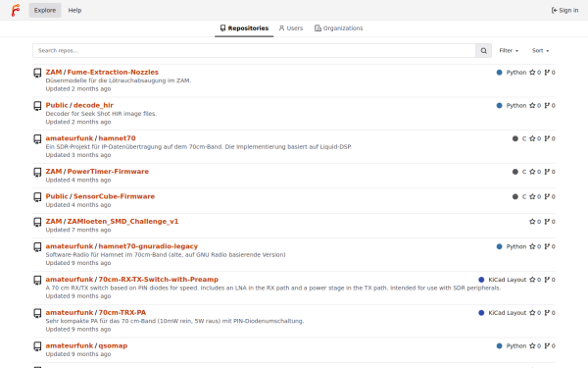Click the Forgejo logo in the header
588x368 pixels.
coord(16,10)
